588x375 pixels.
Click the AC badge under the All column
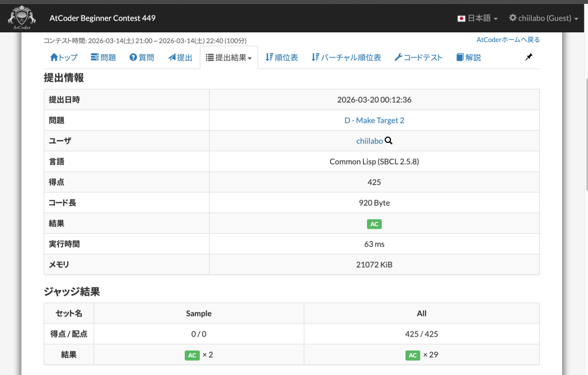pyautogui.click(x=412, y=355)
